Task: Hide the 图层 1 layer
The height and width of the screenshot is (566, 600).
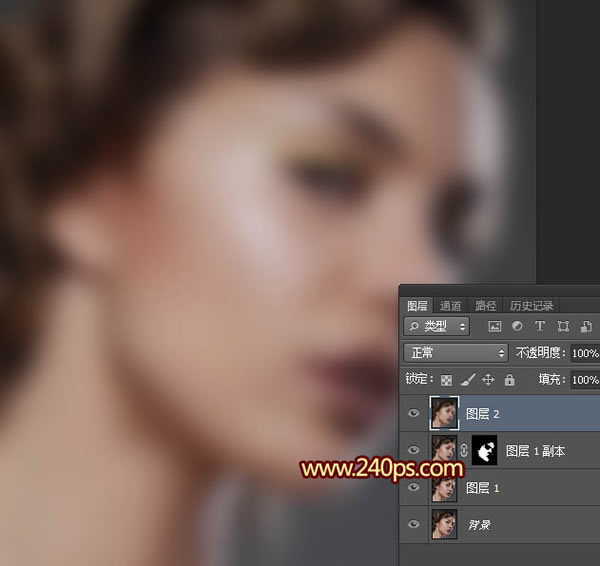Action: 413,487
